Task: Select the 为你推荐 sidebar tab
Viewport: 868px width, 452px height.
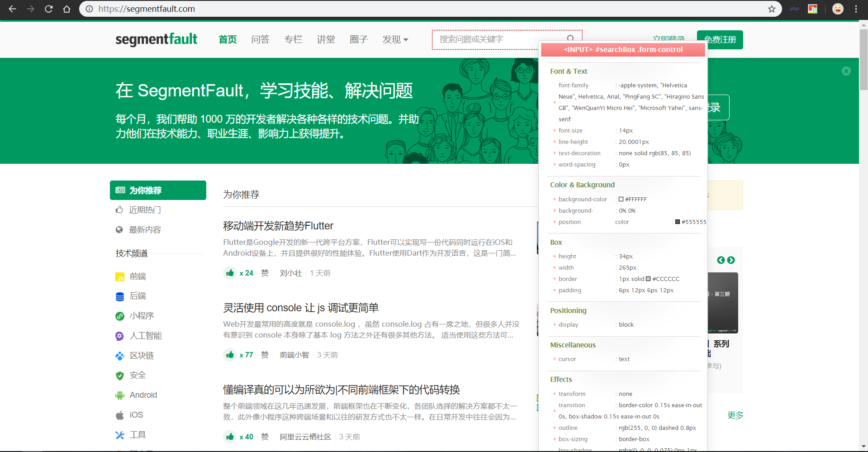Action: tap(158, 190)
